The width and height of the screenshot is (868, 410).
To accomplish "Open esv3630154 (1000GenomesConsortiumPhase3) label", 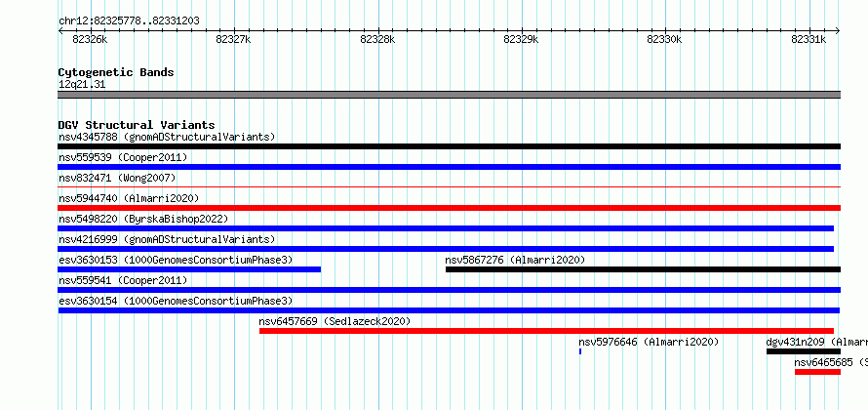I will (x=176, y=301).
